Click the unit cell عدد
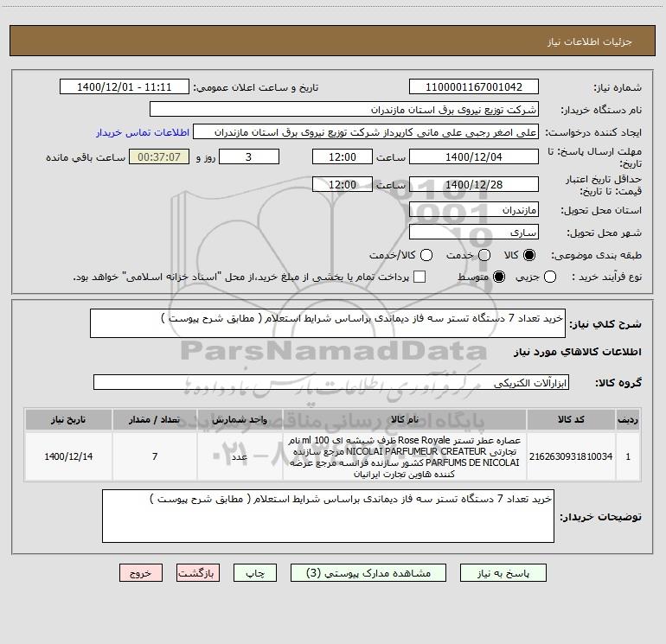The width and height of the screenshot is (666, 644). coord(240,456)
